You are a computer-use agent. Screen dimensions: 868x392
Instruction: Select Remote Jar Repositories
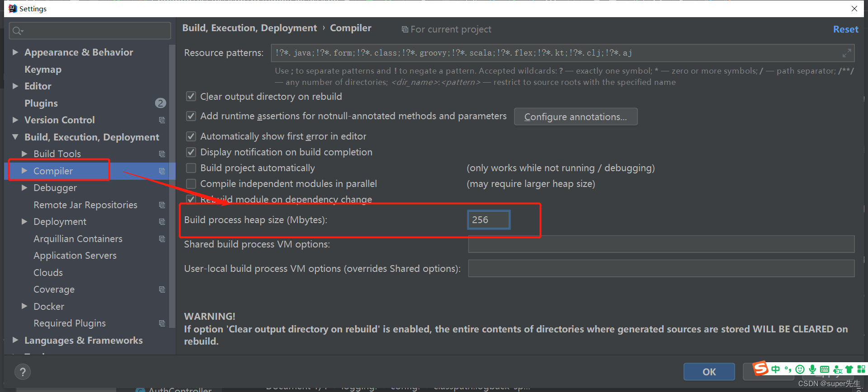[x=85, y=205]
